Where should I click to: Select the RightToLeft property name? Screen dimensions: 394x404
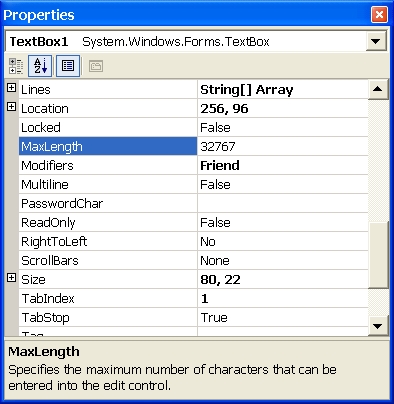[54, 241]
